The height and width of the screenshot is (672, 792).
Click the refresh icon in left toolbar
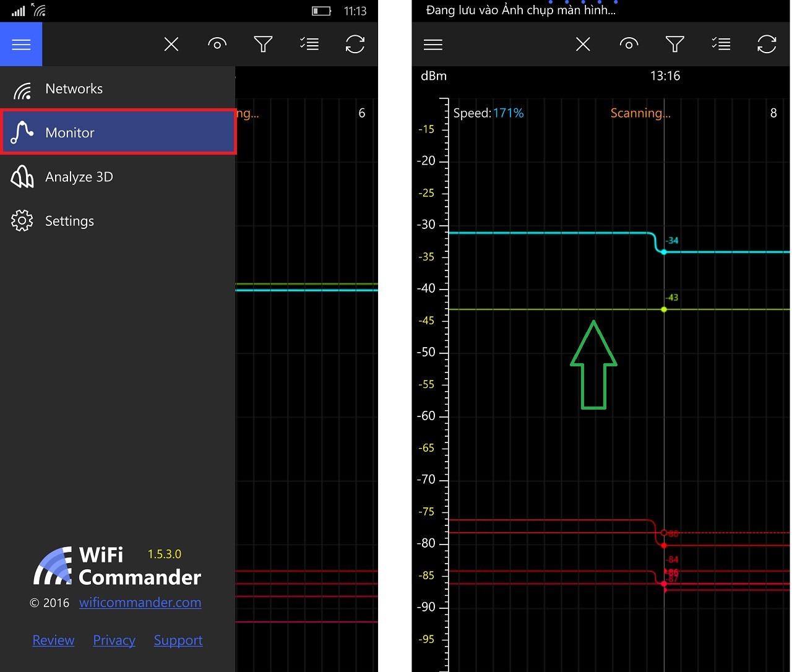click(x=355, y=45)
